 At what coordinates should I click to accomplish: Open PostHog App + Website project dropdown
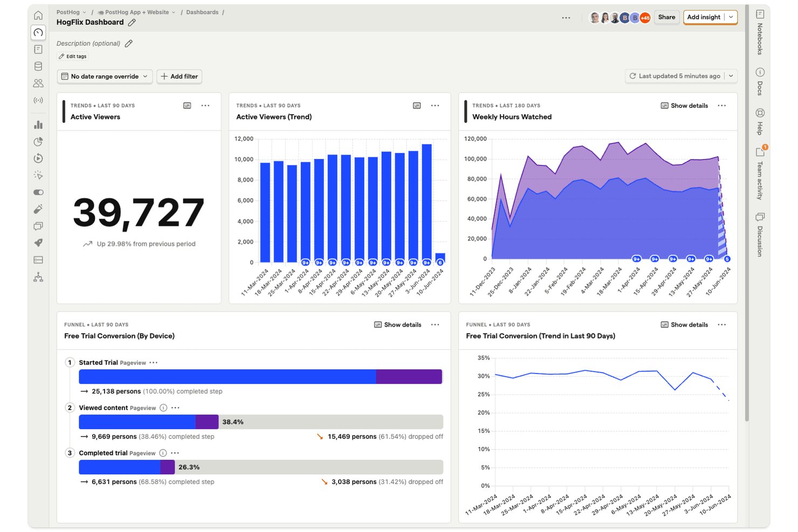pyautogui.click(x=137, y=12)
